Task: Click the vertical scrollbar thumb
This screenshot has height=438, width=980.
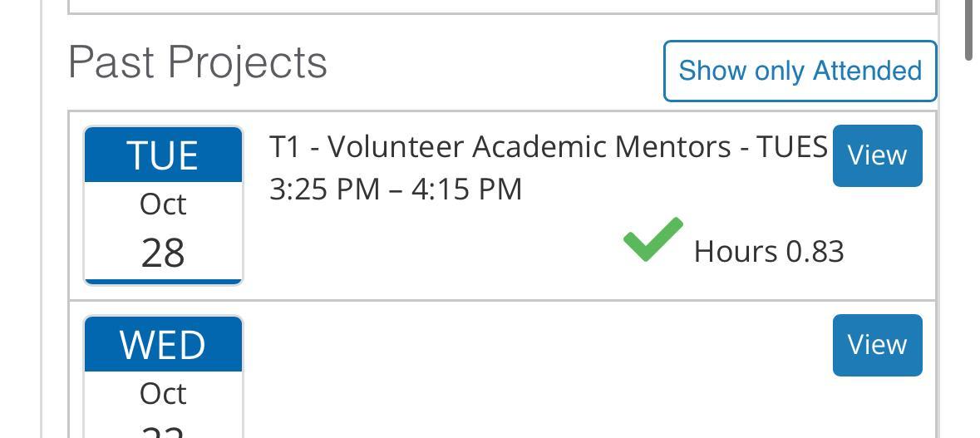Action: pos(969,30)
